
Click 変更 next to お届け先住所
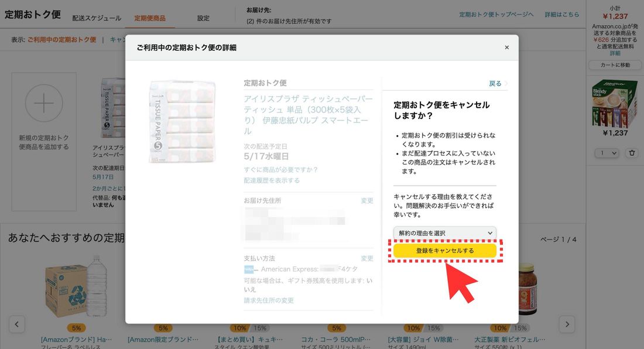click(366, 200)
